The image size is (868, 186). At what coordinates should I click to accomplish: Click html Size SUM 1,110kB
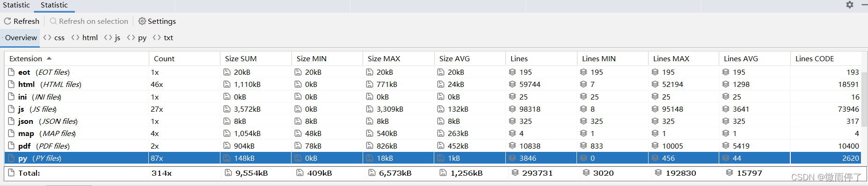pyautogui.click(x=247, y=85)
